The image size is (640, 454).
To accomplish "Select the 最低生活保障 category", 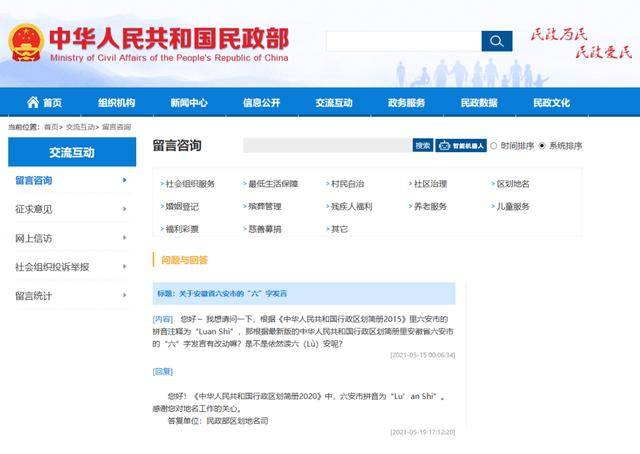I will (273, 184).
